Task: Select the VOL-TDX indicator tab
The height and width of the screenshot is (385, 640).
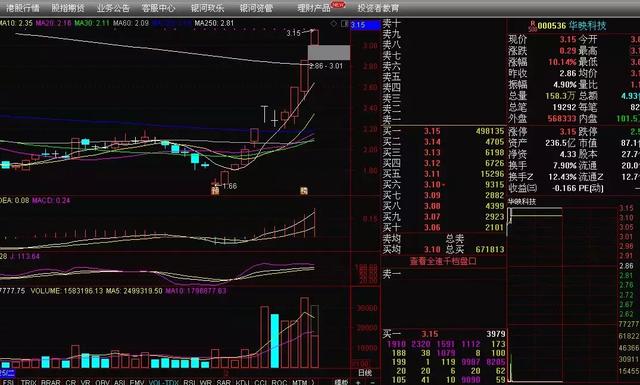Action: point(164,382)
